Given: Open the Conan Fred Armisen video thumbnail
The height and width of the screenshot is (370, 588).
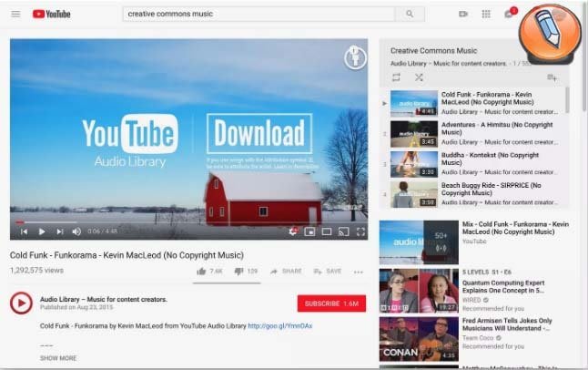Looking at the screenshot, I should pos(419,339).
